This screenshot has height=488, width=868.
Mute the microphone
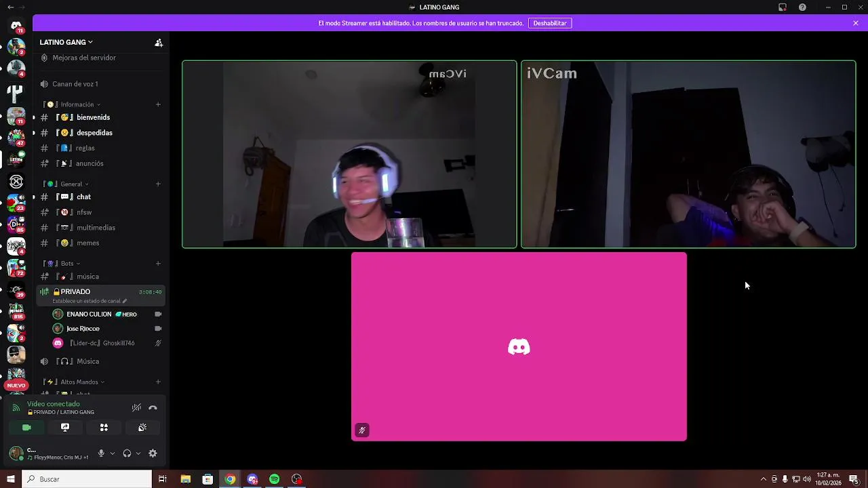coord(101,453)
